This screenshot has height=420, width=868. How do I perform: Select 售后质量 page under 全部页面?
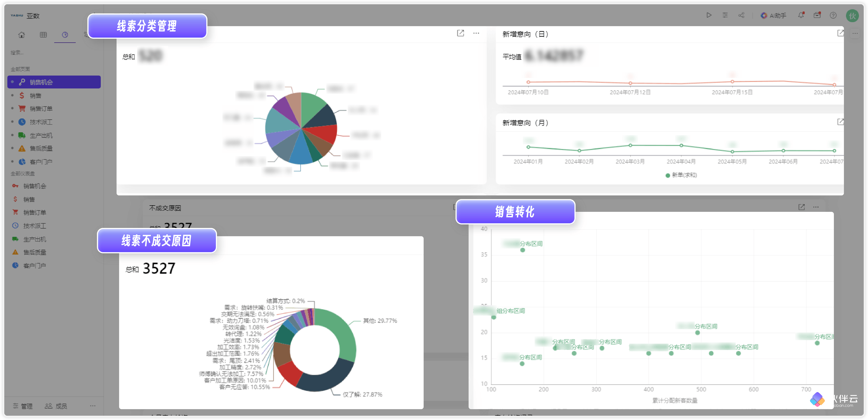[x=54, y=148]
